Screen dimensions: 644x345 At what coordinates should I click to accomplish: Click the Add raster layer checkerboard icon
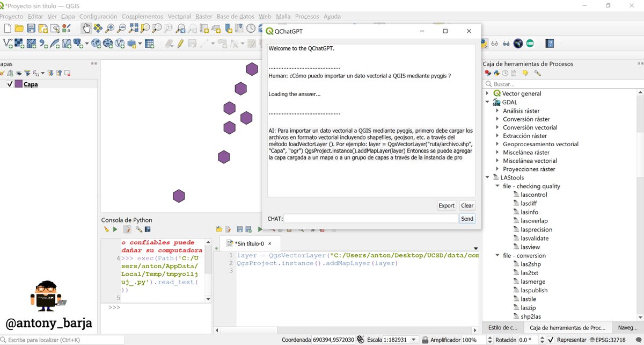click(19, 43)
